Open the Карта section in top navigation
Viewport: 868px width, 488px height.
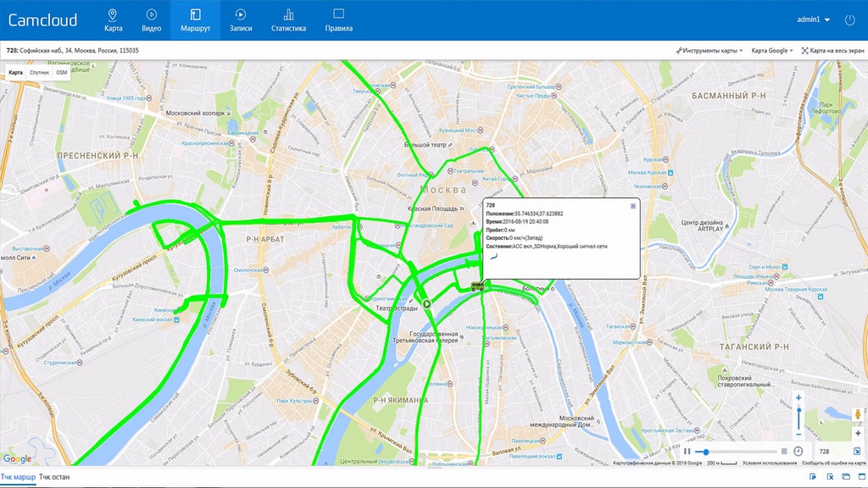pos(114,19)
